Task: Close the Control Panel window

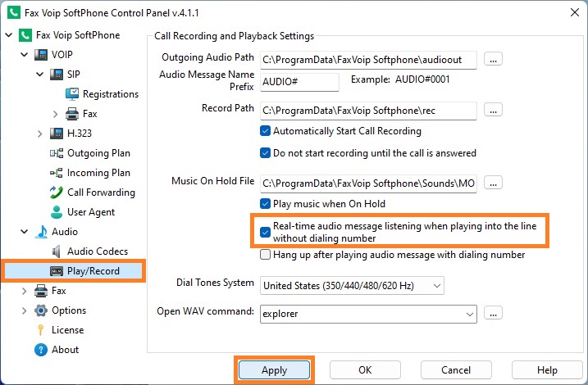Action: point(575,12)
